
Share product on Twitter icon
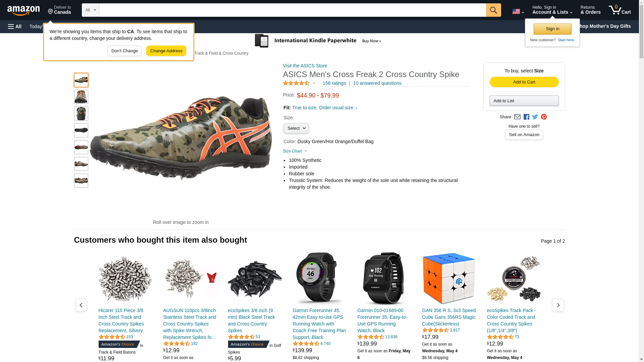[x=535, y=117]
